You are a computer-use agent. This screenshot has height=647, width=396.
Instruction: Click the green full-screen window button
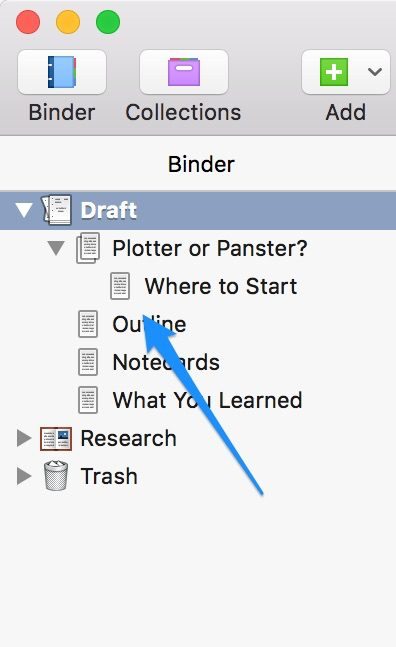(108, 22)
